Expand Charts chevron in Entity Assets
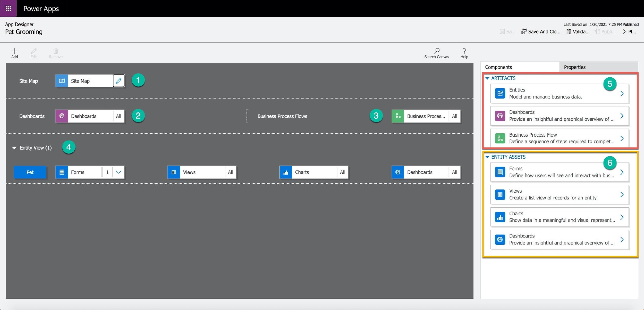The height and width of the screenshot is (310, 644). pos(622,217)
